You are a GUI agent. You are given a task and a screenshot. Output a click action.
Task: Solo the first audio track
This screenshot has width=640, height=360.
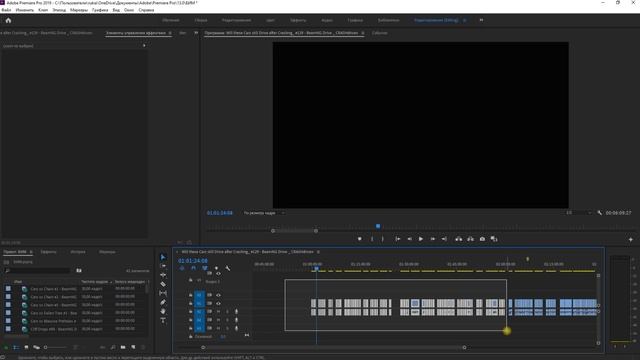pyautogui.click(x=227, y=312)
